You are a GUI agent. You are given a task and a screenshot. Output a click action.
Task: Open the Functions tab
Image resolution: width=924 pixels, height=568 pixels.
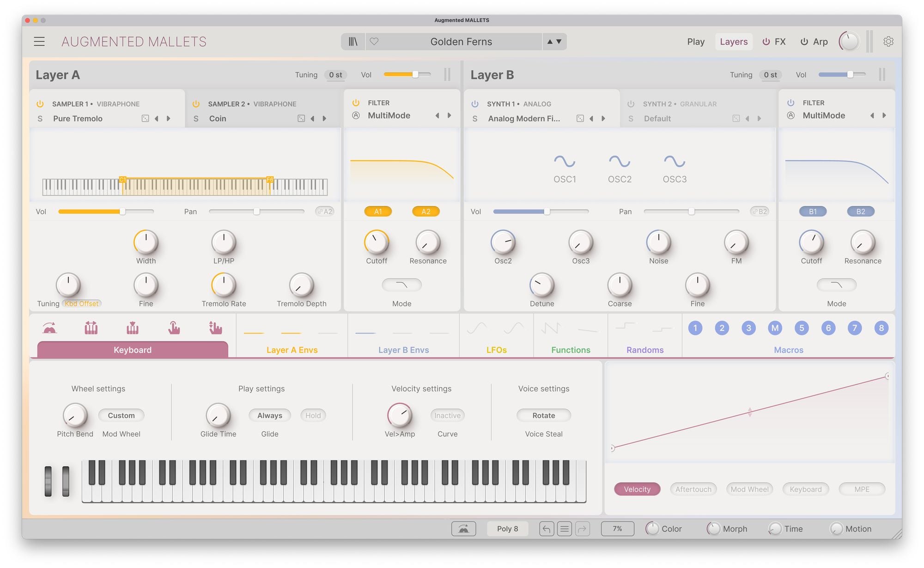click(x=571, y=350)
